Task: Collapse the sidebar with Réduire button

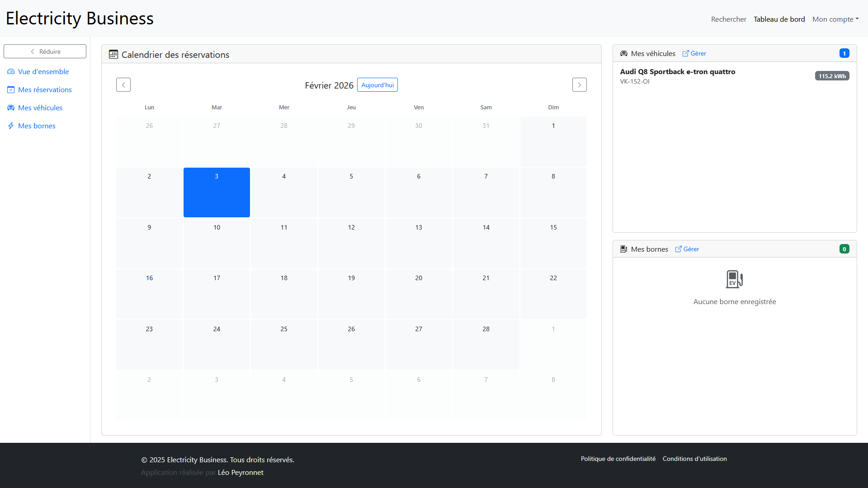Action: pyautogui.click(x=45, y=52)
